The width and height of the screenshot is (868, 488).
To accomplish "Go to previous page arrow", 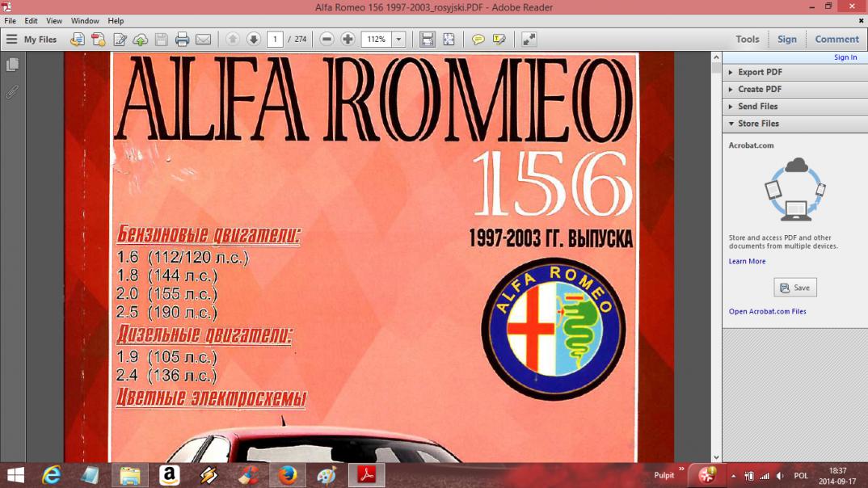I will click(233, 40).
